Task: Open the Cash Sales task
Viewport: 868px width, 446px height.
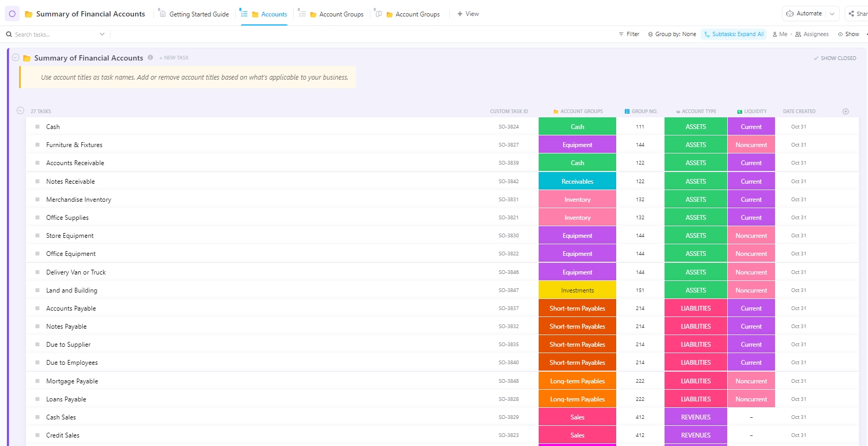Action: point(61,417)
